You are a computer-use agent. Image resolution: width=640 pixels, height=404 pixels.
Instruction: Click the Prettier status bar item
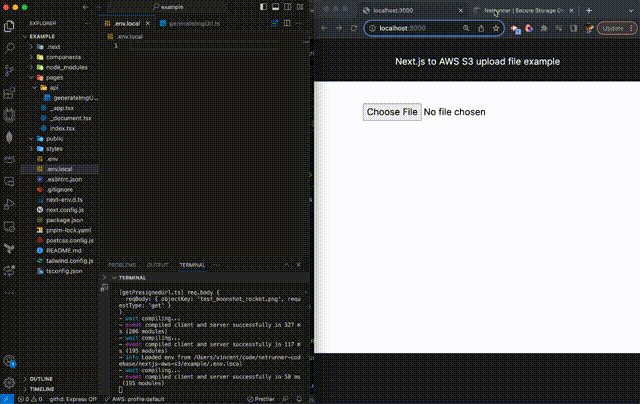[x=261, y=399]
